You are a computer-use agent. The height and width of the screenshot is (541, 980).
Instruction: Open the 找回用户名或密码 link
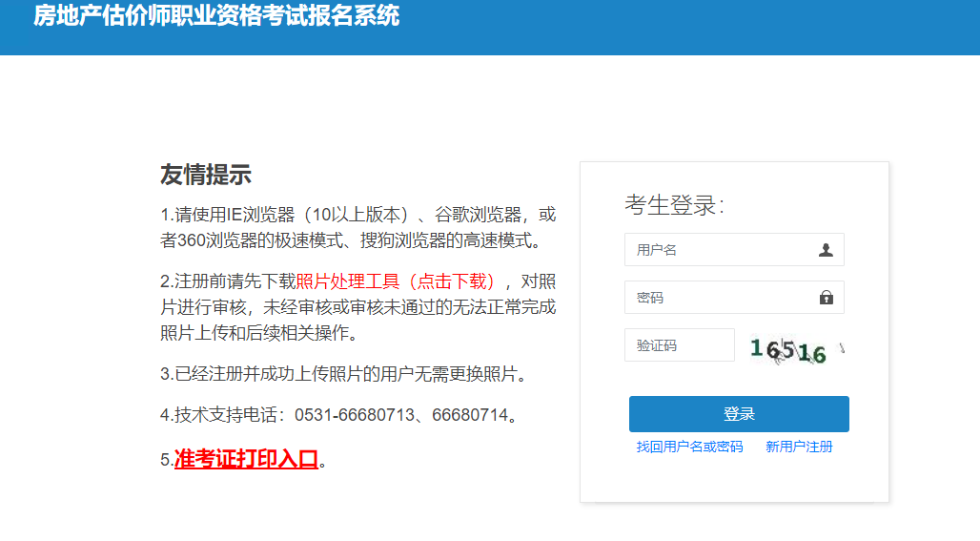pos(689,447)
